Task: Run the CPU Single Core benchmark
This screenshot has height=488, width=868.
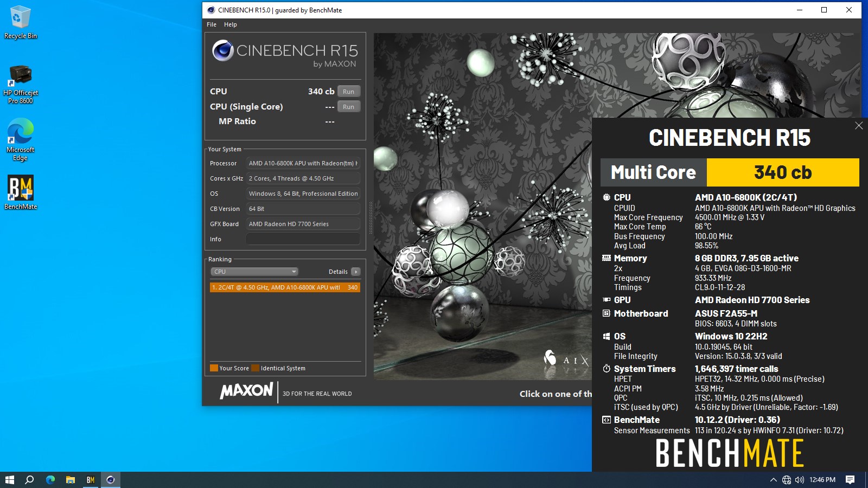Action: point(349,107)
